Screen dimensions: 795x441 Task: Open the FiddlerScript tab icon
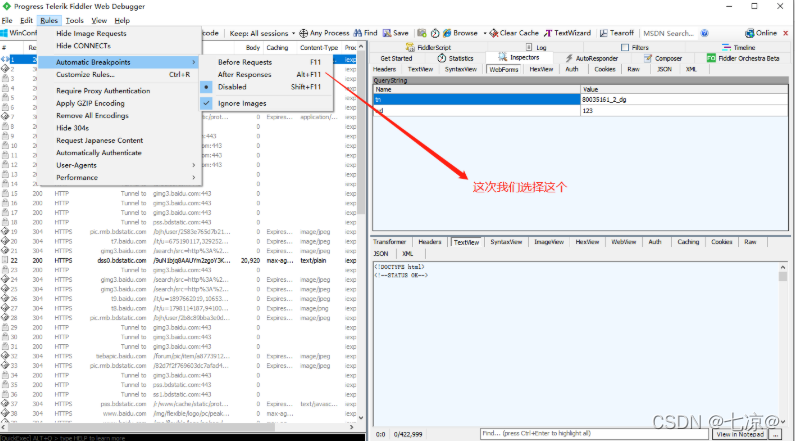[410, 47]
